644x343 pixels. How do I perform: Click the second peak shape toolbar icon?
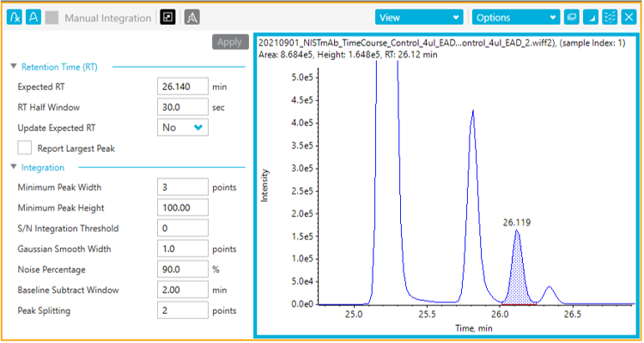[33, 16]
